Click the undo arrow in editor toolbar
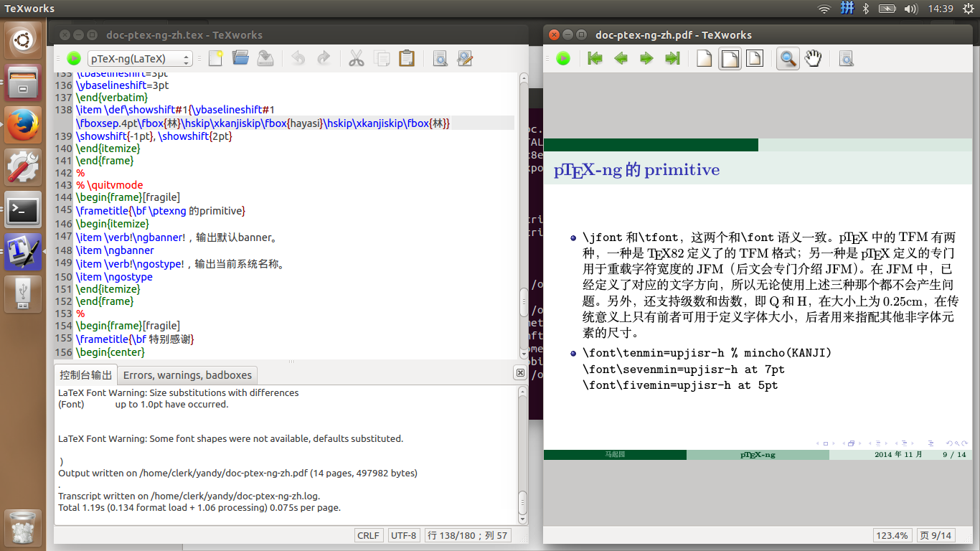980x551 pixels. (298, 58)
